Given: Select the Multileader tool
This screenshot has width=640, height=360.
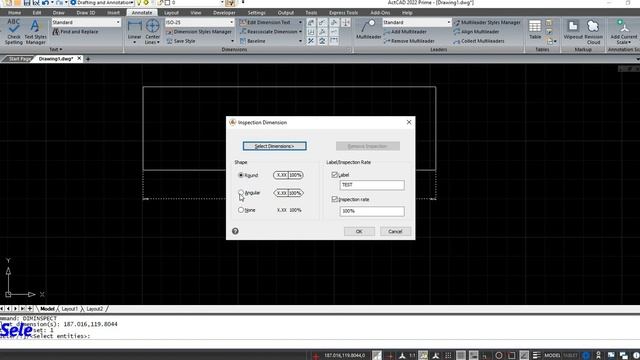Looking at the screenshot, I should (369, 29).
